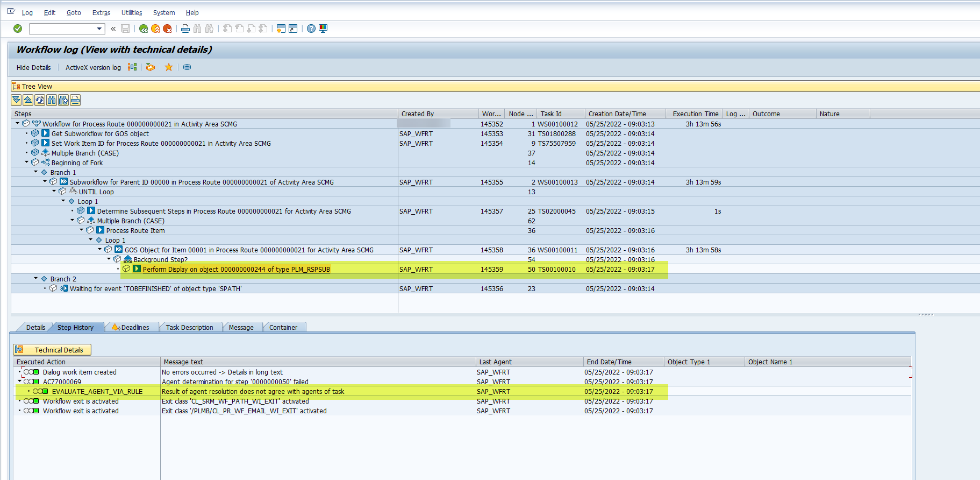Click the green Back arrow icon
The width and height of the screenshot is (980, 480).
144,29
